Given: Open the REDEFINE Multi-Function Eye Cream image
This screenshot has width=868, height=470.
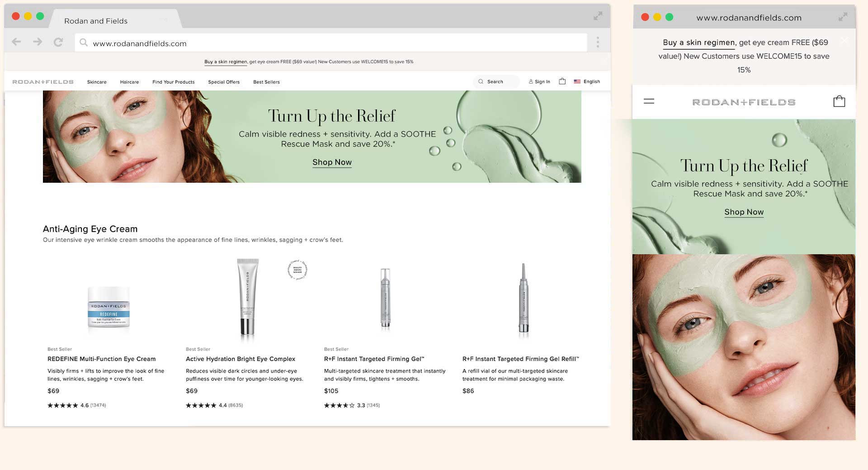Looking at the screenshot, I should 108,307.
